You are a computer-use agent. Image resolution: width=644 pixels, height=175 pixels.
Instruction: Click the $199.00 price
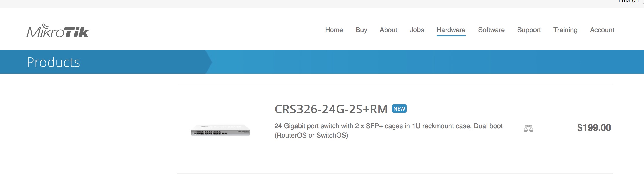(594, 128)
